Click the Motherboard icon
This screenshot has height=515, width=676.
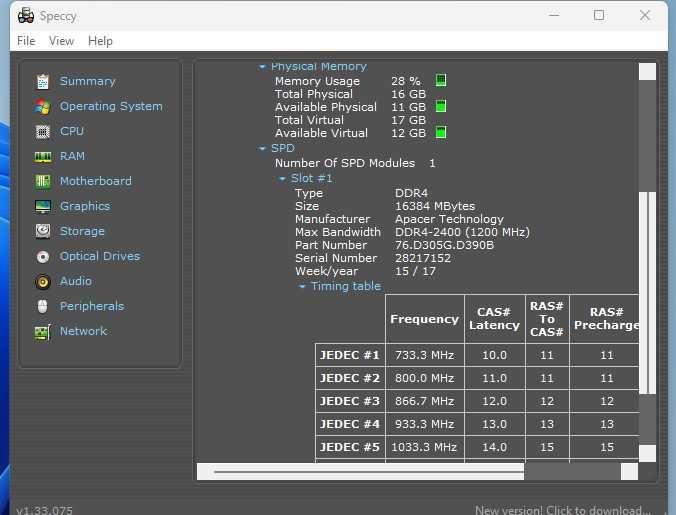(x=43, y=181)
